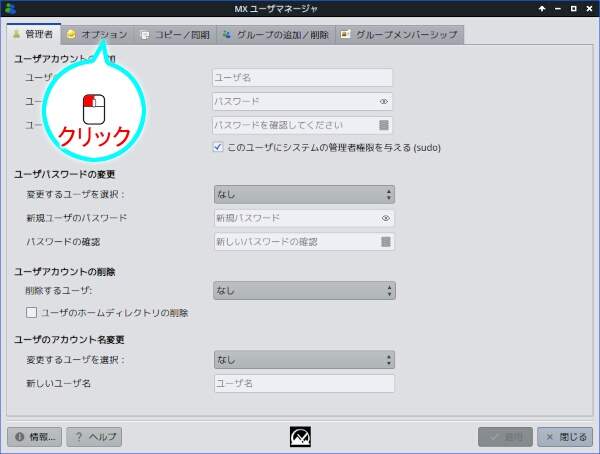Enable ユーザのホームディレクトリの削除 checkbox

[32, 313]
